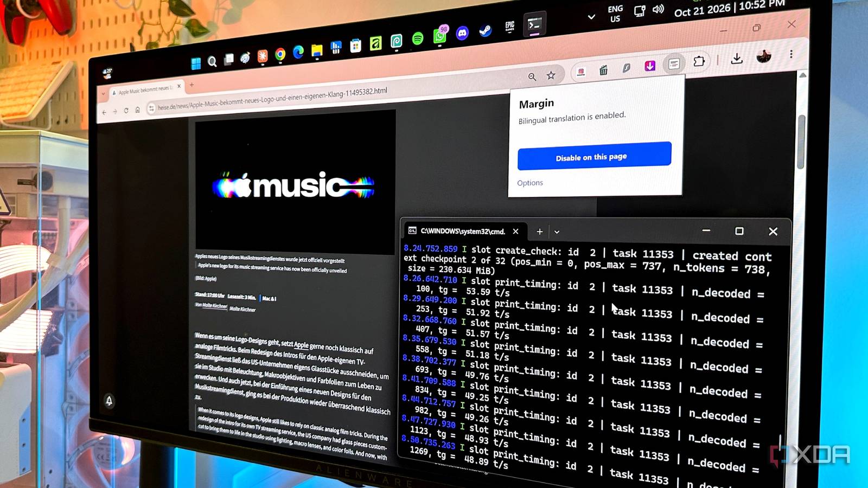
Task: Open Discord from the taskbar
Action: (x=462, y=33)
